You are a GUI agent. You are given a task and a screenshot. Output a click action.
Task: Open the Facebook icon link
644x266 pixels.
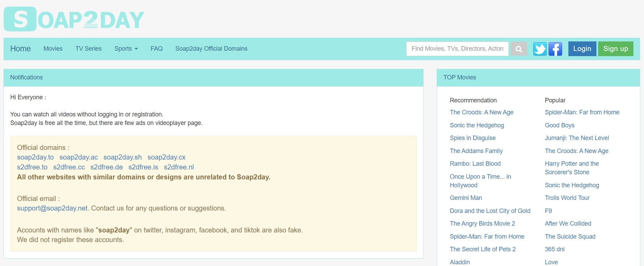555,49
